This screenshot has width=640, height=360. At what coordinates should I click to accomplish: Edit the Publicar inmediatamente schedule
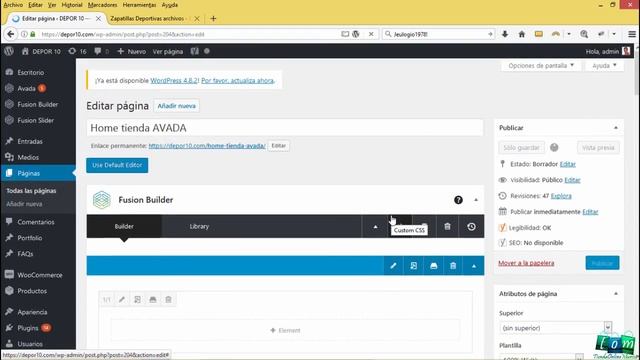point(590,212)
